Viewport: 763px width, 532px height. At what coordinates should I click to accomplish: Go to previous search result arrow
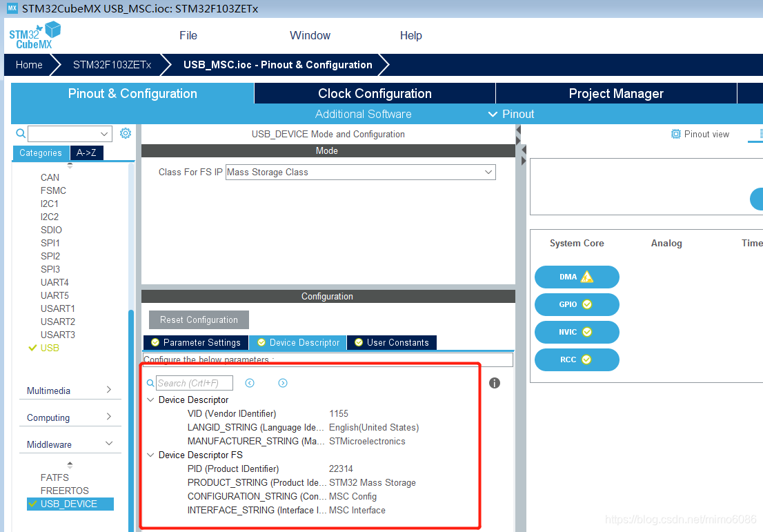pos(250,383)
